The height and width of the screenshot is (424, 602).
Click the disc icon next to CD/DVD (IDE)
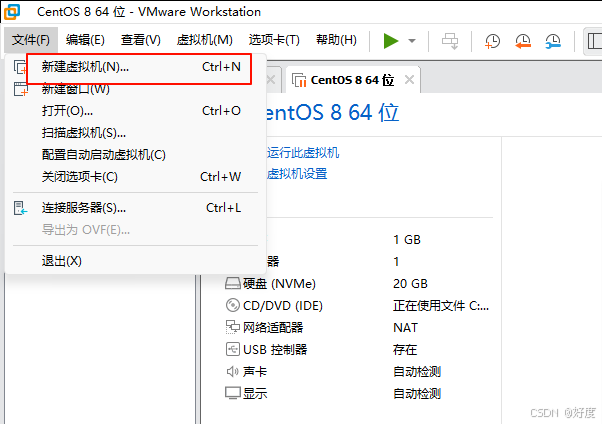click(x=233, y=305)
